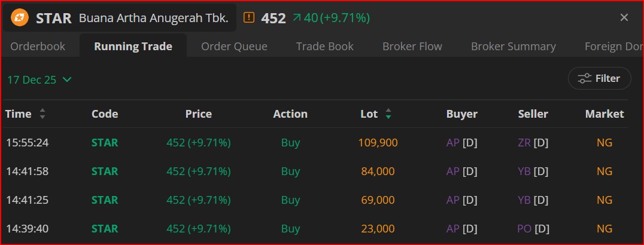Go to the Trade Book tab
This screenshot has width=644, height=245.
pos(324,46)
